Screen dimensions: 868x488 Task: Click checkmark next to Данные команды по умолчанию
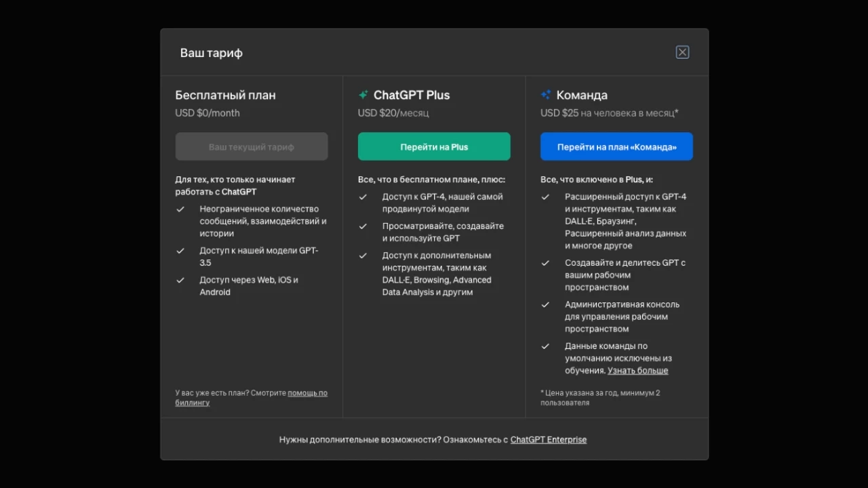pos(545,346)
